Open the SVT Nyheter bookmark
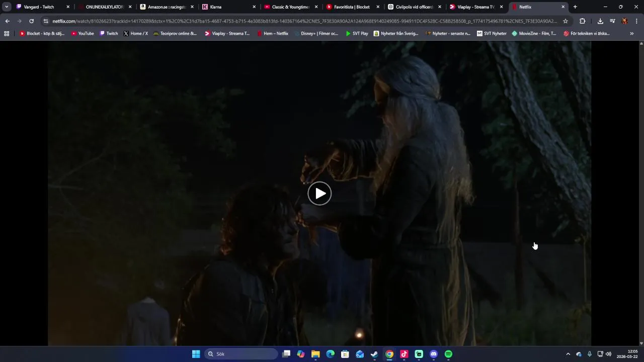The image size is (644, 362). coord(492,34)
